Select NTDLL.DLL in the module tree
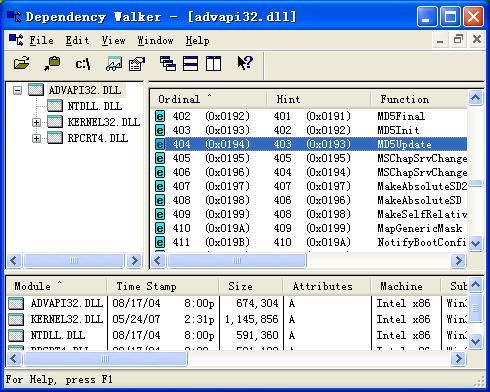The height and width of the screenshot is (392, 490). tap(95, 106)
